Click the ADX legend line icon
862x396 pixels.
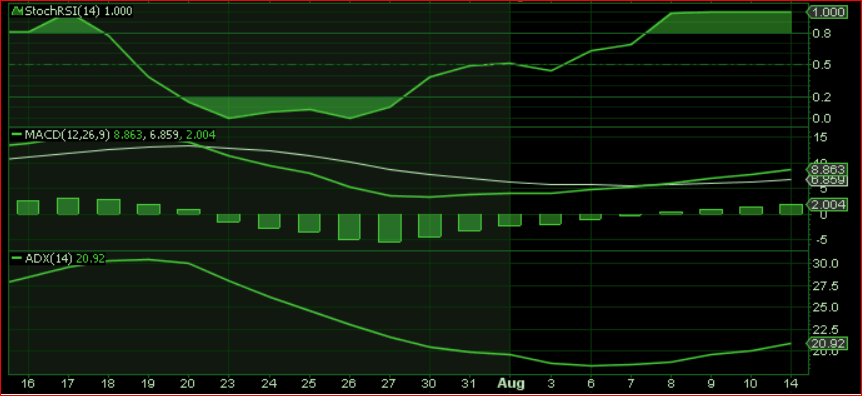tap(17, 258)
